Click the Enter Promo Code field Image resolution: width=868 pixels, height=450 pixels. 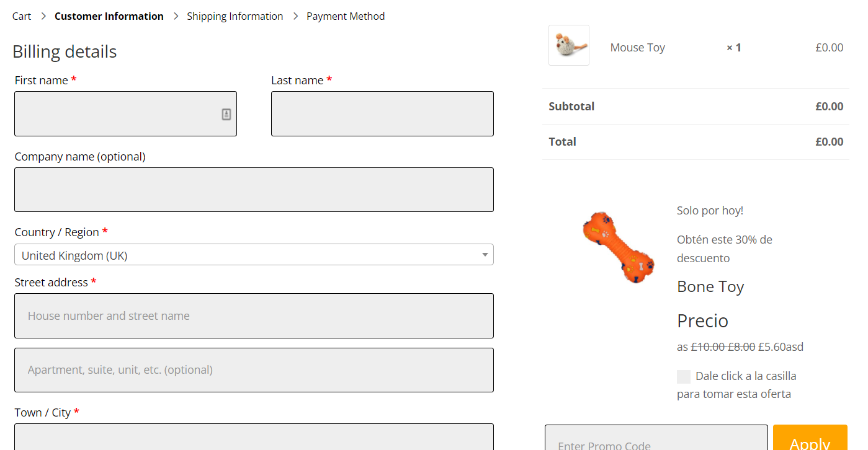(656, 441)
